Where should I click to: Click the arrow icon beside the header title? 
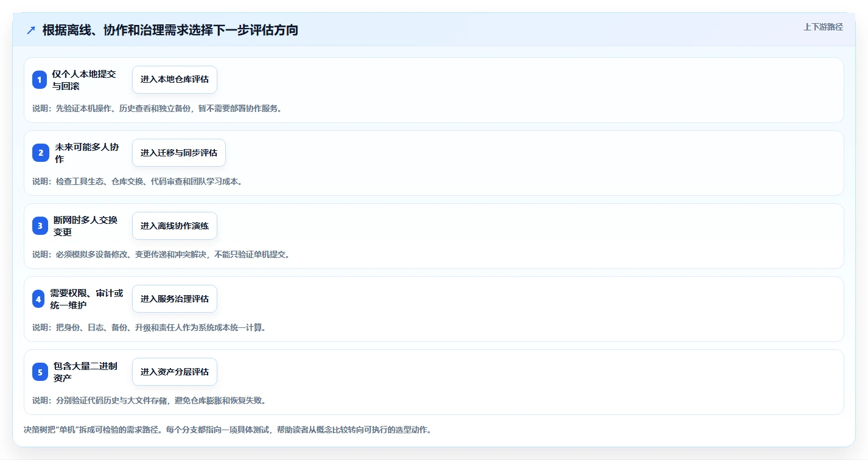(x=31, y=30)
